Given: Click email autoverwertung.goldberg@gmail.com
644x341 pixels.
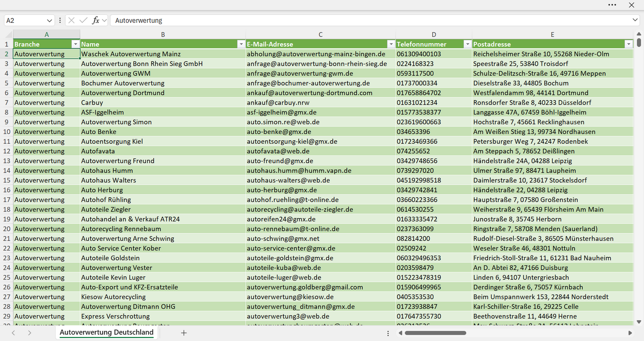Looking at the screenshot, I should click(320, 287).
